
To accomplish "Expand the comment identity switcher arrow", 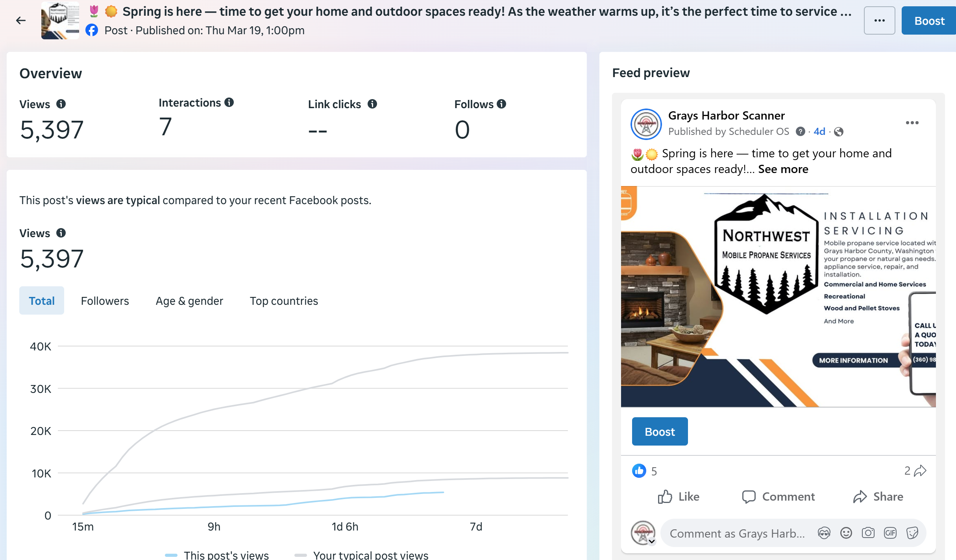I will [x=652, y=542].
